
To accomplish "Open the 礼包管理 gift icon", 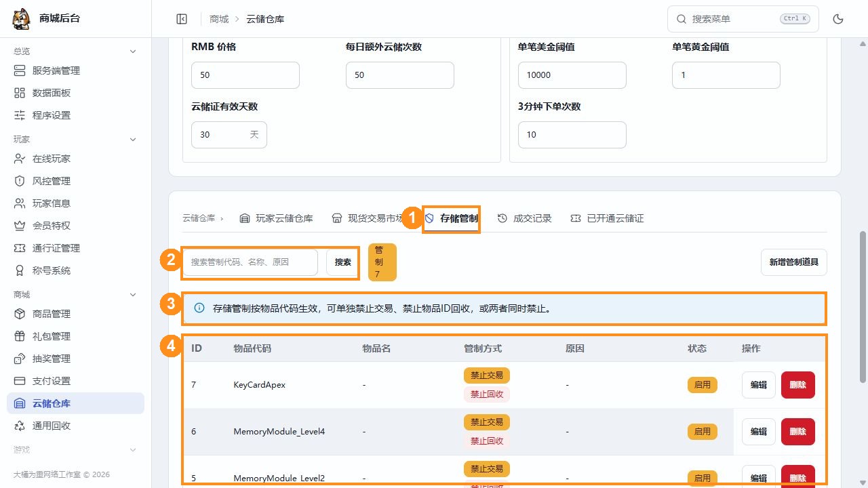I will click(x=20, y=336).
